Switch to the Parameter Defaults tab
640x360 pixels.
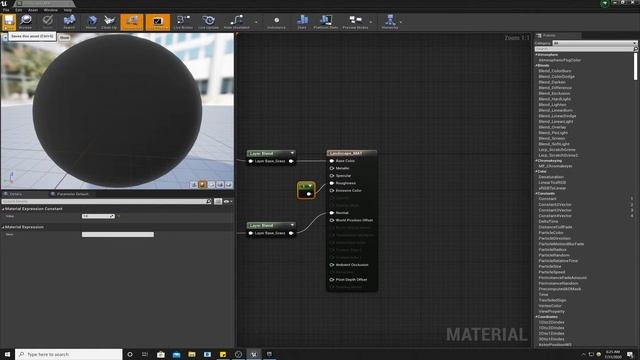tap(72, 194)
